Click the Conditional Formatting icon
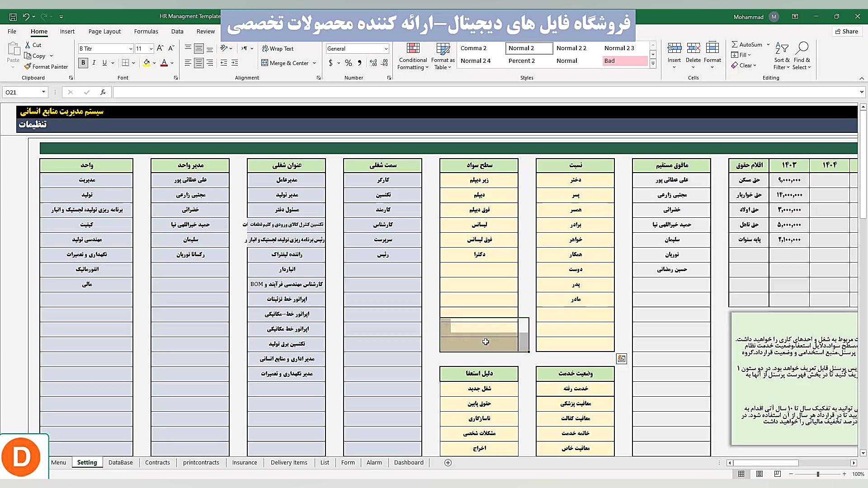This screenshot has height=488, width=868. point(413,49)
